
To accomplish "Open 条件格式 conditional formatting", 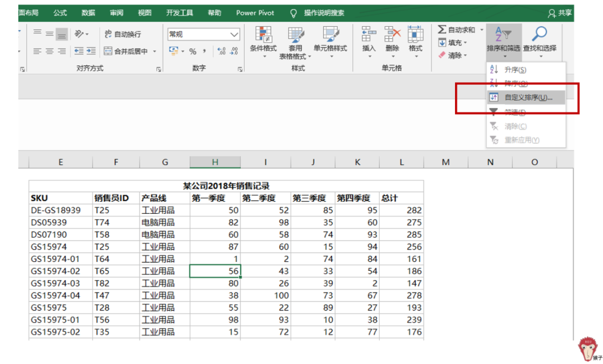I will click(264, 42).
